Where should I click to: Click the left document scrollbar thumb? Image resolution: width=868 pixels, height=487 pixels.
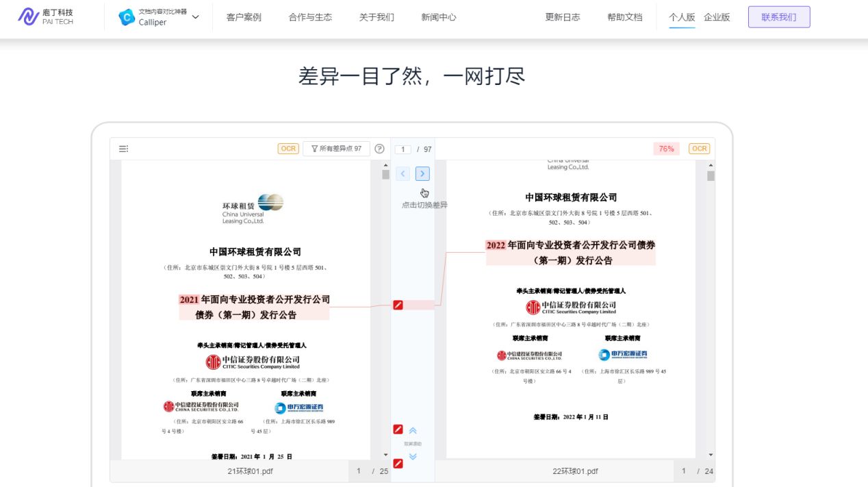(385, 175)
